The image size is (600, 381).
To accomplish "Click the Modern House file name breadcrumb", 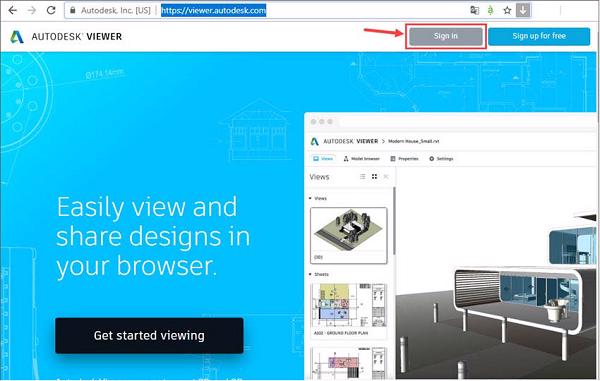I will click(x=414, y=141).
